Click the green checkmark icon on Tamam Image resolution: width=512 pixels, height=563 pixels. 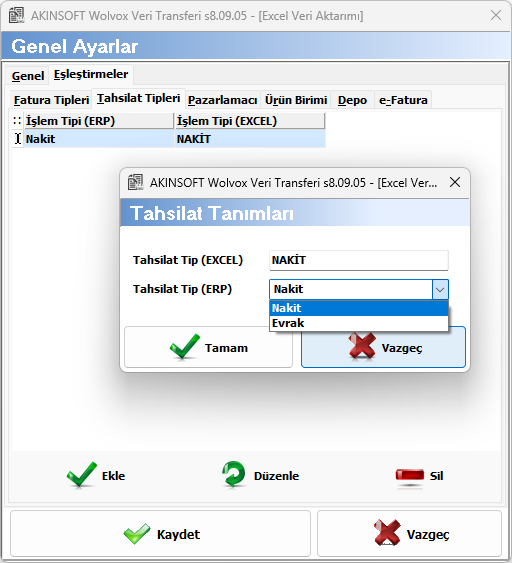(185, 346)
